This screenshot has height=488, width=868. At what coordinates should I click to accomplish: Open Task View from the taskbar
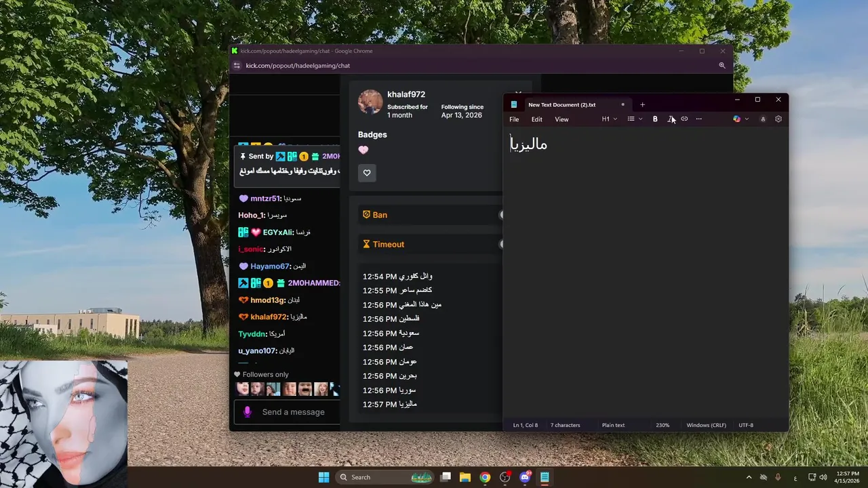(446, 477)
